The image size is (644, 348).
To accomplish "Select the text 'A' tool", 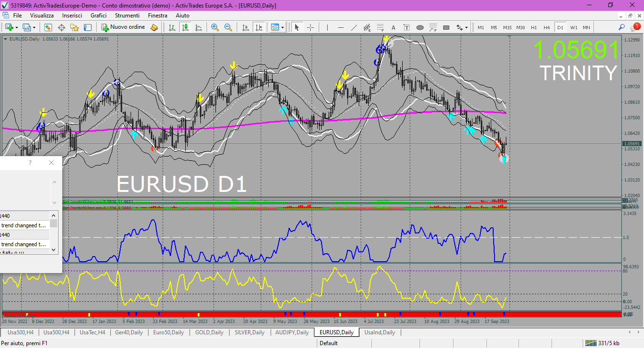I will 393,27.
